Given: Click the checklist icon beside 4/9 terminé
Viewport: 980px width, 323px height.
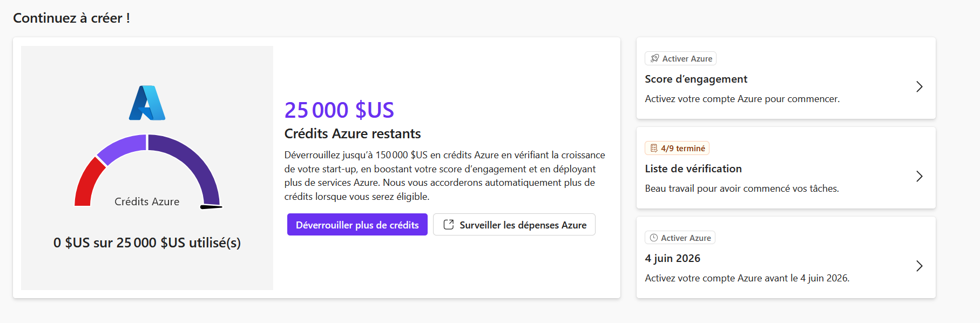Looking at the screenshot, I should 654,148.
